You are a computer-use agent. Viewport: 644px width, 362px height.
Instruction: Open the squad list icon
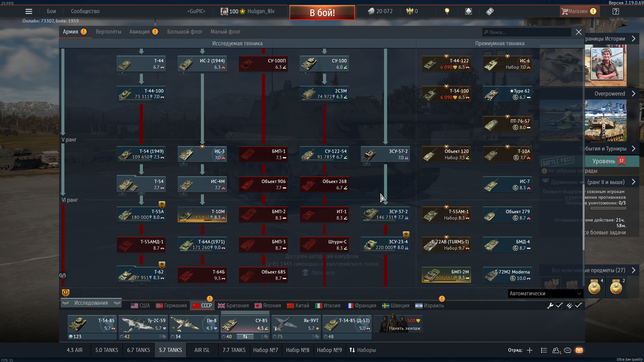[544, 350]
